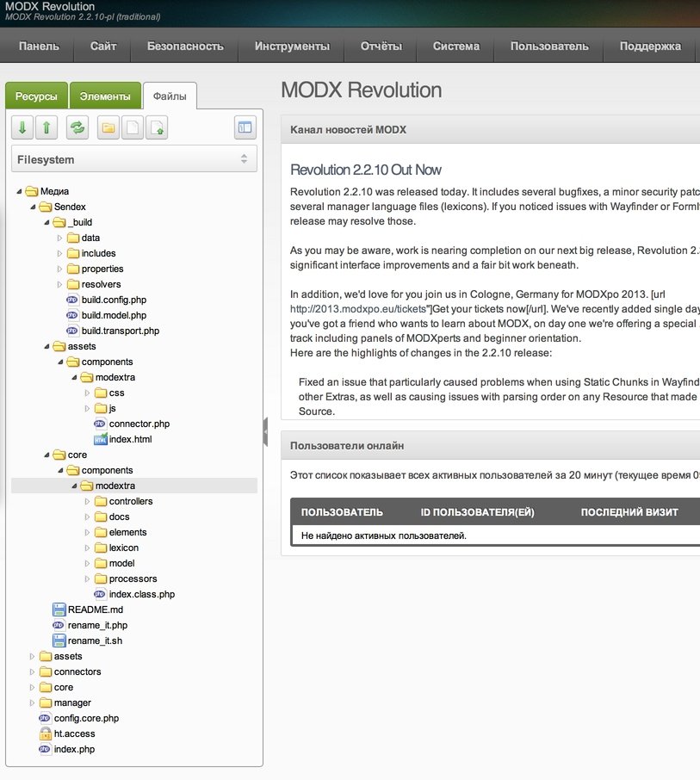
Task: Click the expand all tree arrow icon
Action: [x=22, y=127]
